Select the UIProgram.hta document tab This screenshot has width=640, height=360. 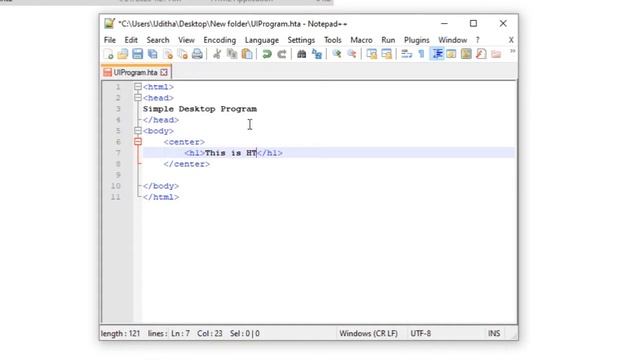coord(136,72)
